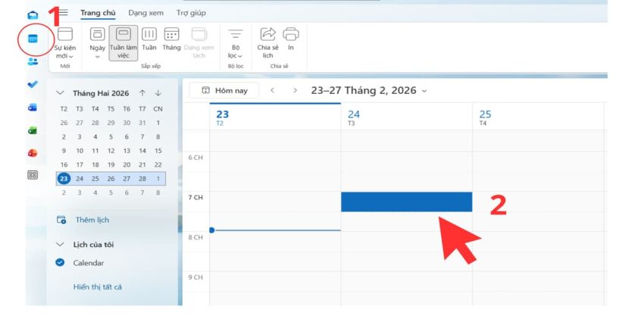Click the Hôm nay today button
Image resolution: width=644 pixels, height=322 pixels.
[224, 90]
